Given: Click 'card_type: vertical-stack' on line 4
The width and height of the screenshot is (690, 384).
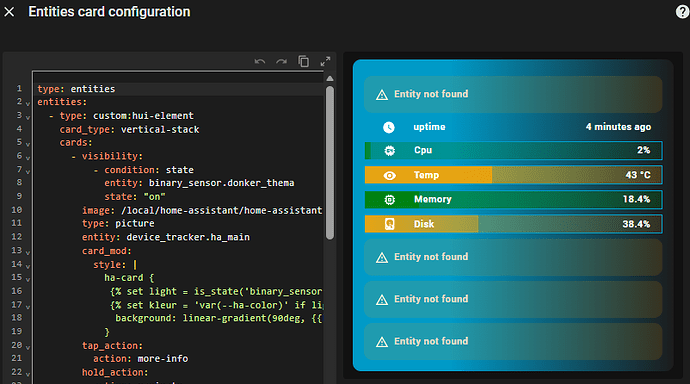Looking at the screenshot, I should coord(129,129).
